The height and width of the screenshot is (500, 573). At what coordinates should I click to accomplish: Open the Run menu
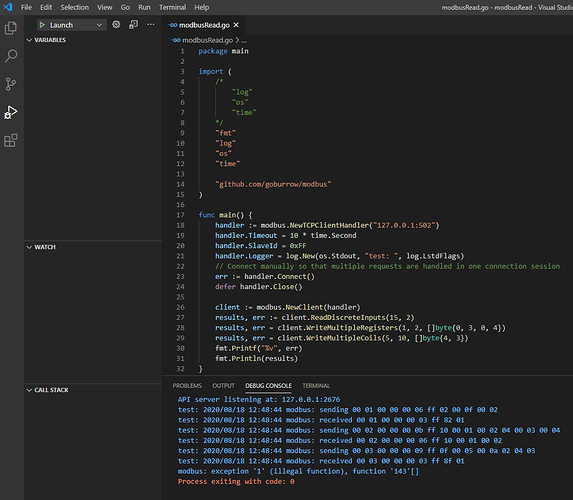pos(144,7)
